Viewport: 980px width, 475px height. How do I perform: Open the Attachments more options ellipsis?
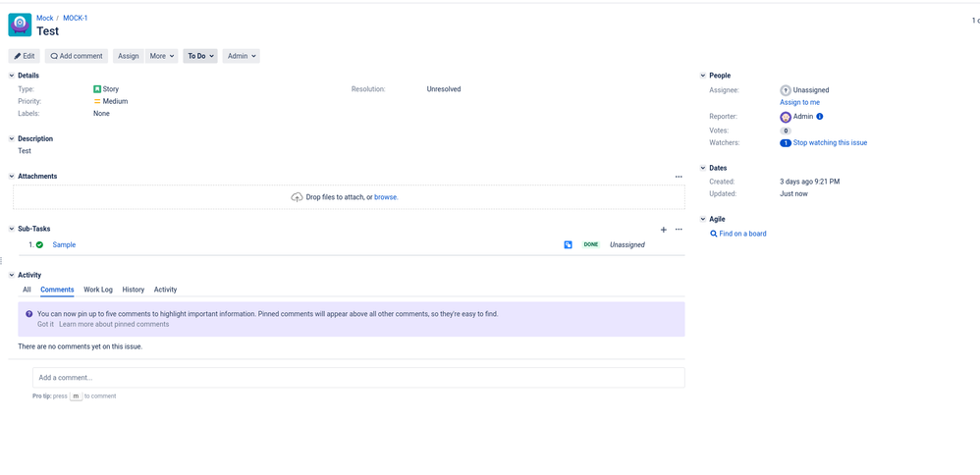click(x=679, y=177)
